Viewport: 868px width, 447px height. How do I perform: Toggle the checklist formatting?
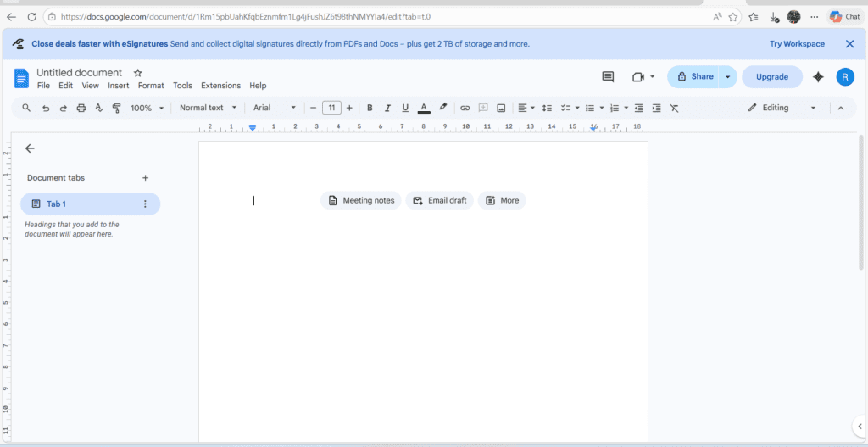pyautogui.click(x=565, y=108)
